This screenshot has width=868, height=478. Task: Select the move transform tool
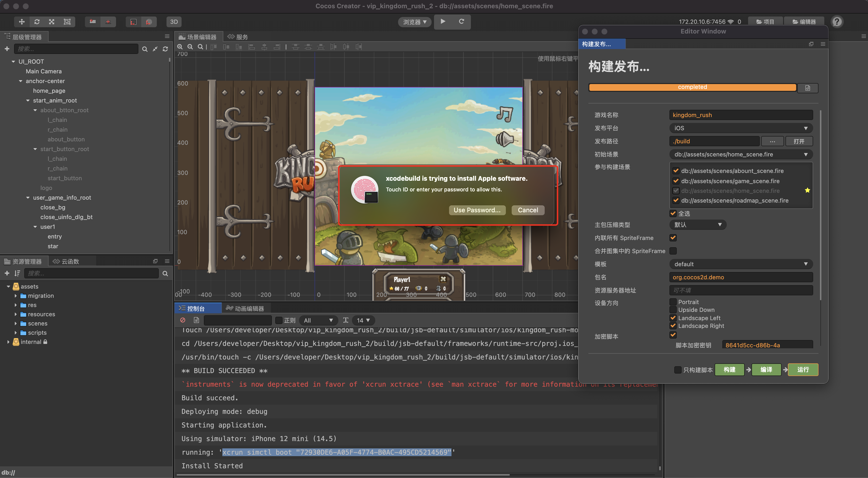[22, 22]
